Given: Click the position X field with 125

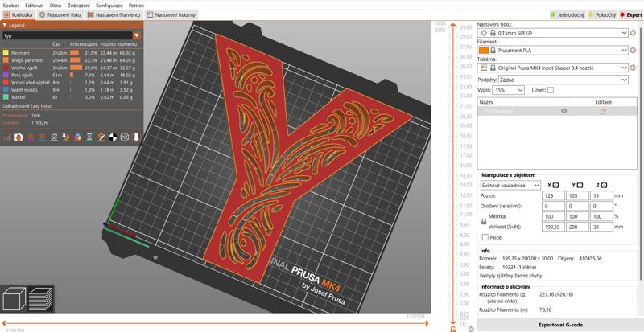Looking at the screenshot, I should [553, 196].
